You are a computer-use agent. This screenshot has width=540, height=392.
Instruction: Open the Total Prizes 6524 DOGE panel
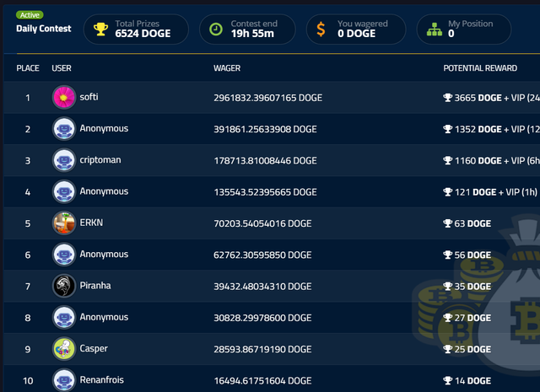[136, 30]
